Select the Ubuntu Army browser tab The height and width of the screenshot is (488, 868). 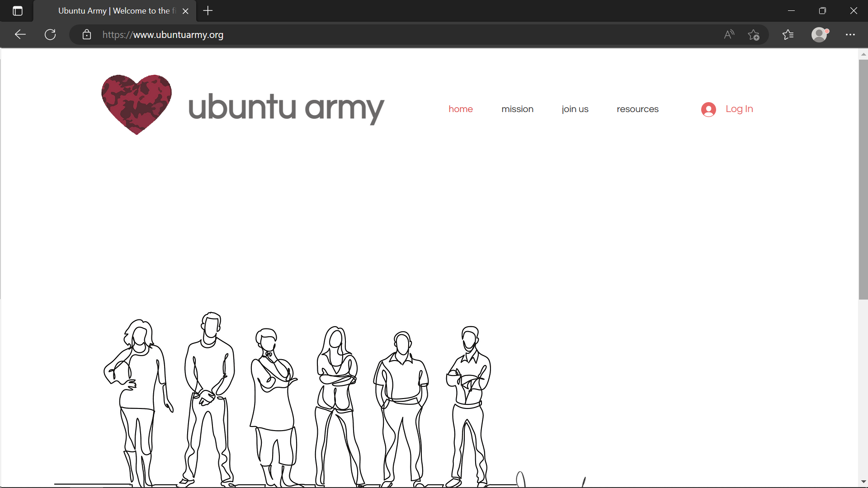pyautogui.click(x=113, y=11)
